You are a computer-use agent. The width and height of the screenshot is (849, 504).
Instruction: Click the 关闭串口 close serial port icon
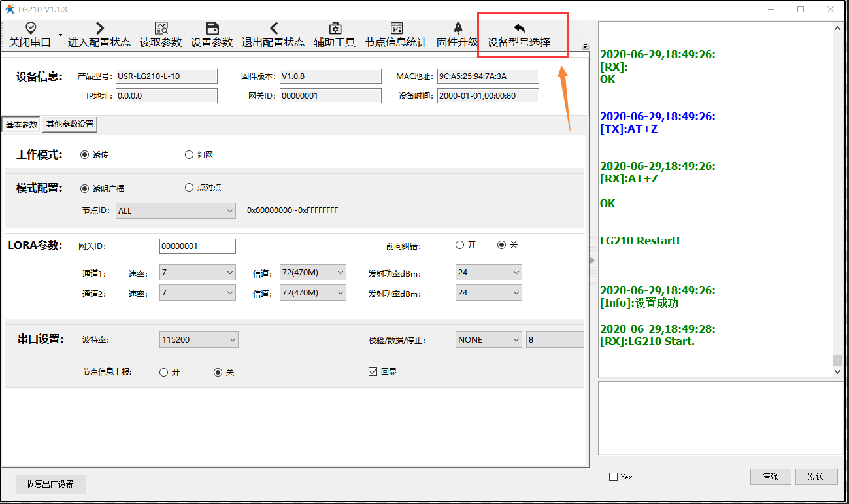[x=30, y=28]
